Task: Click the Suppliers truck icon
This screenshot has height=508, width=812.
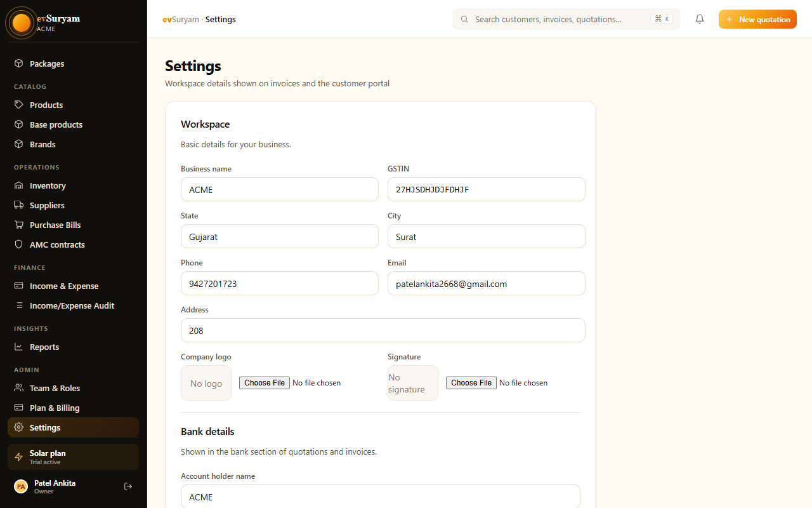Action: 19,205
